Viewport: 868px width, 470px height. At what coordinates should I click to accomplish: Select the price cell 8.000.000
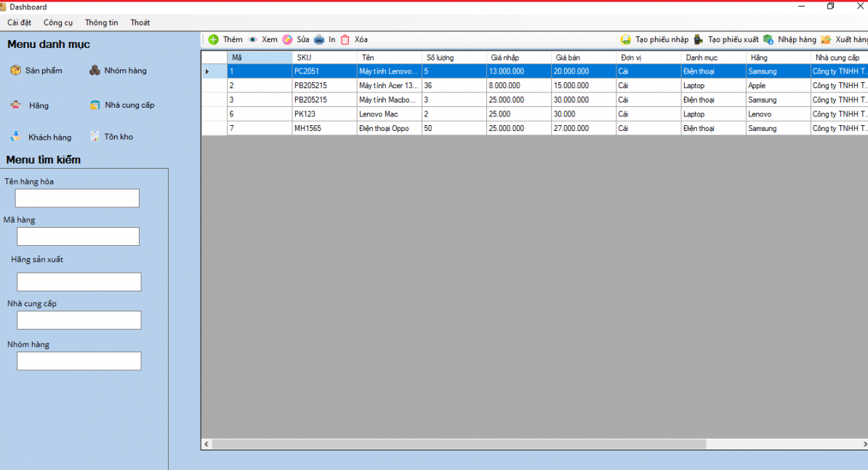click(x=519, y=85)
